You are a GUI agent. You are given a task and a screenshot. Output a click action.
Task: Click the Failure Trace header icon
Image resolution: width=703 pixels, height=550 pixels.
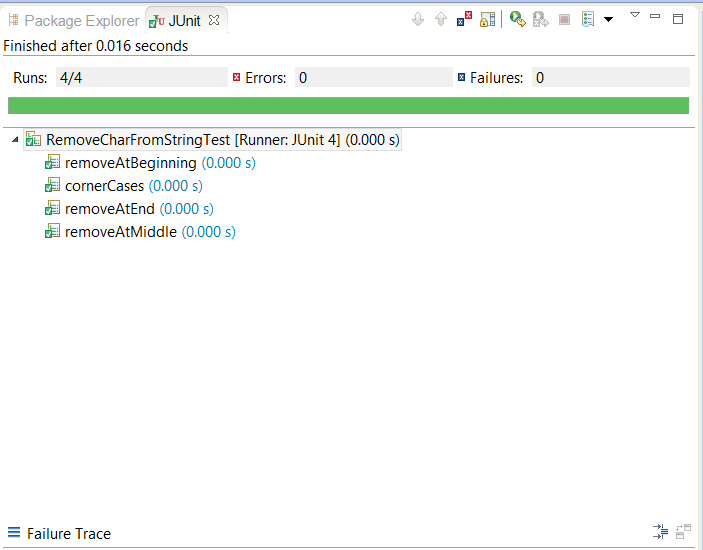[14, 533]
